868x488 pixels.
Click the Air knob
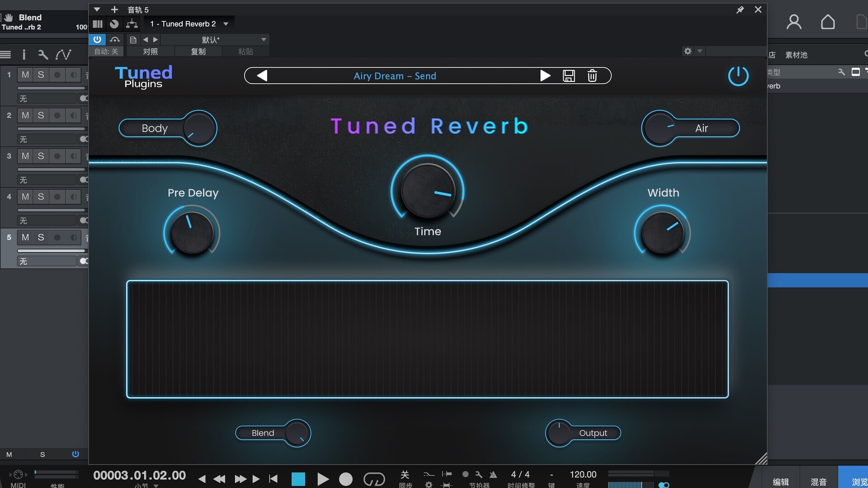coord(660,128)
